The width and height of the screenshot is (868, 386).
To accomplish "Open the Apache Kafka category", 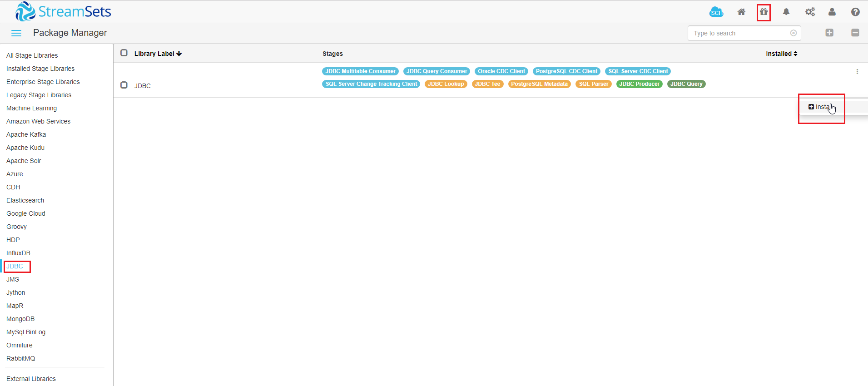I will click(26, 134).
